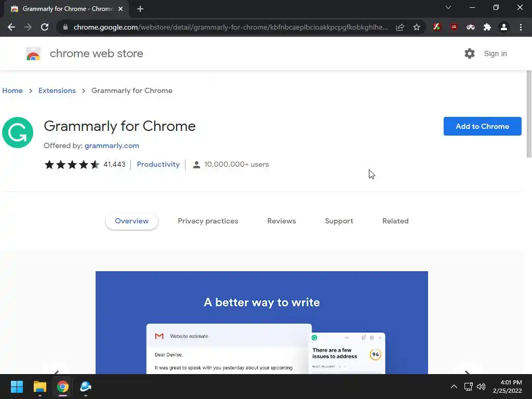Viewport: 532px width, 399px height.
Task: Open the Extensions puzzle menu
Action: 487,27
